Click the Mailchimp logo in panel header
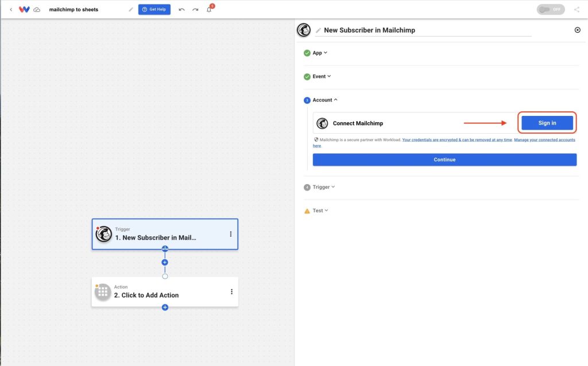The image size is (588, 366). coord(304,30)
